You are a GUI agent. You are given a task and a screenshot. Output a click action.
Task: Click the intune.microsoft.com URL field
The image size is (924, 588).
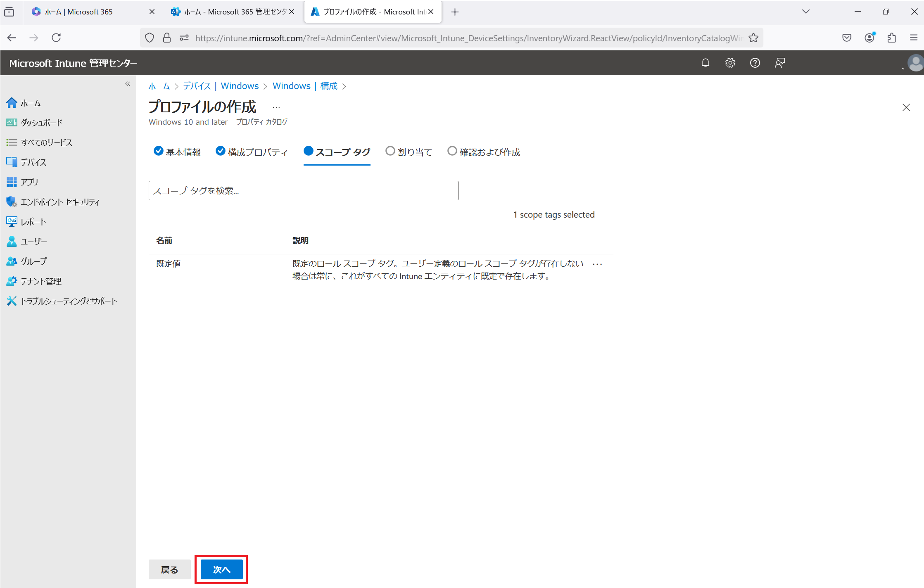(x=469, y=38)
